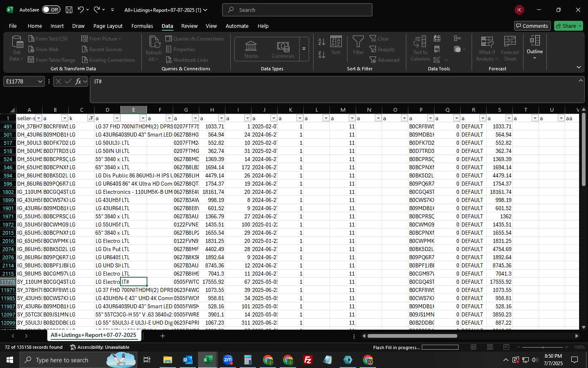The height and width of the screenshot is (368, 588).
Task: Open active filter dropdown in column C
Action: [x=91, y=118]
